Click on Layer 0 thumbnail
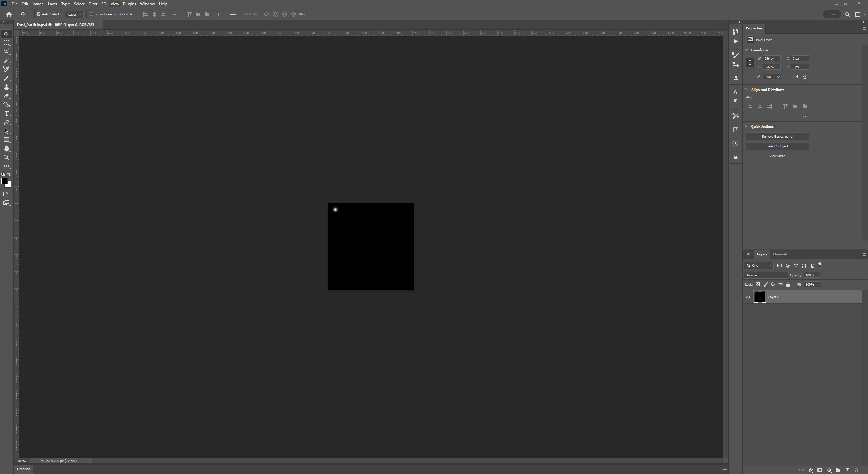This screenshot has width=868, height=474. tap(759, 297)
